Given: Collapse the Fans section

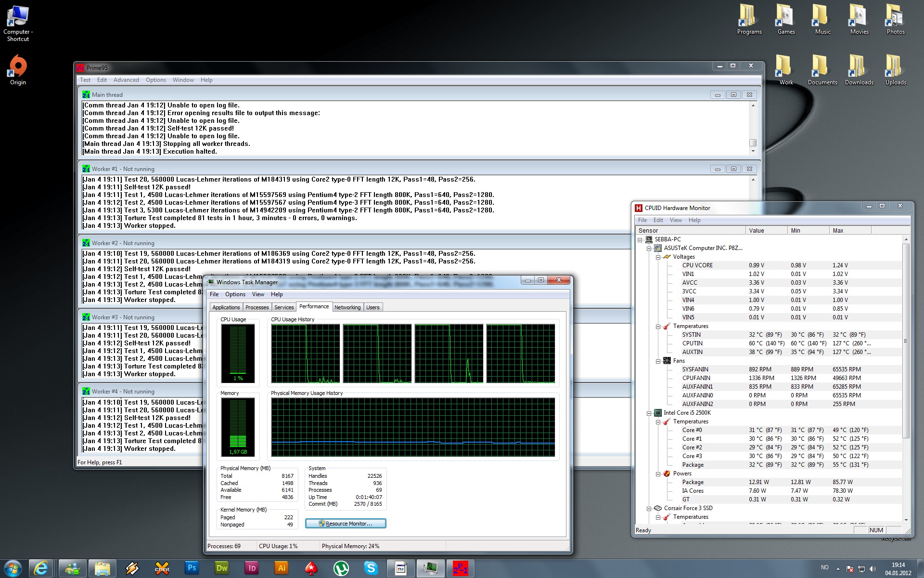Looking at the screenshot, I should click(x=658, y=361).
